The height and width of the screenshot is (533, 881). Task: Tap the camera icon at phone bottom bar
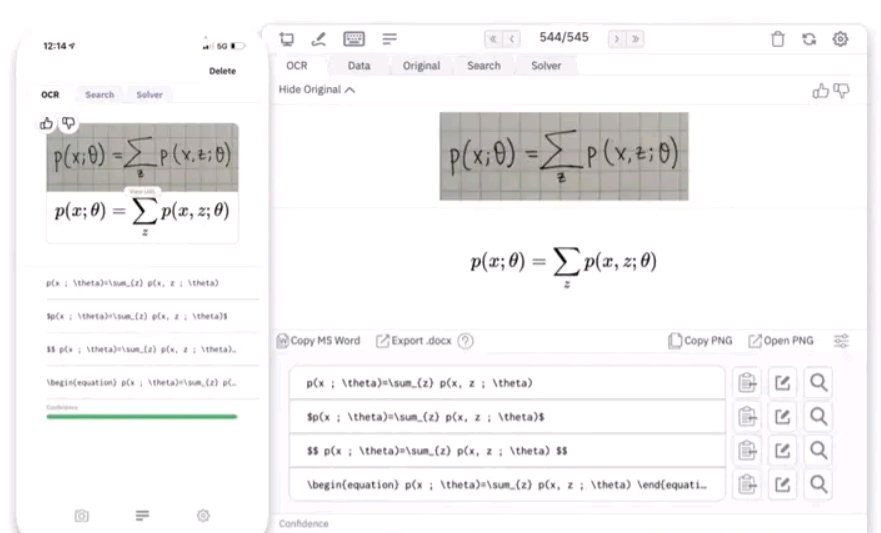81,516
